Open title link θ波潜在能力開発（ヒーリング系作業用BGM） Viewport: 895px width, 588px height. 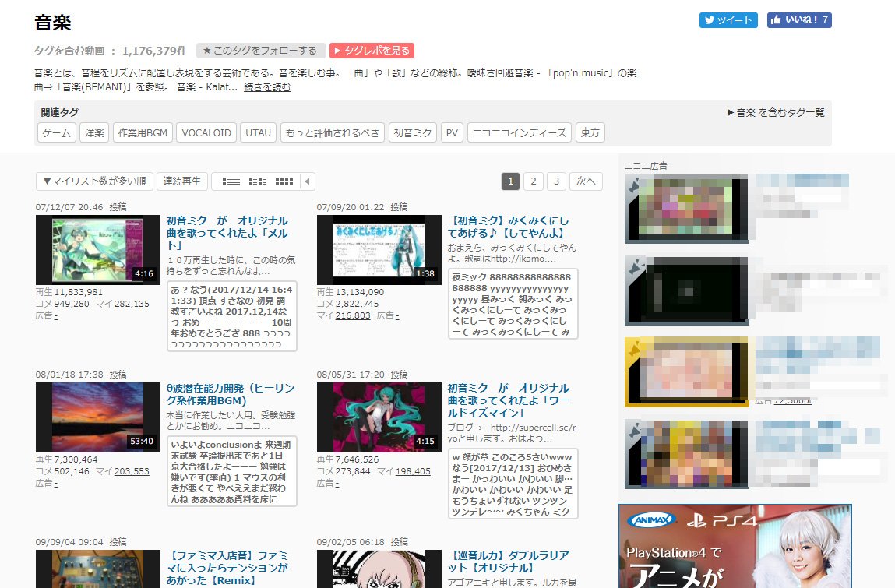tap(231, 395)
